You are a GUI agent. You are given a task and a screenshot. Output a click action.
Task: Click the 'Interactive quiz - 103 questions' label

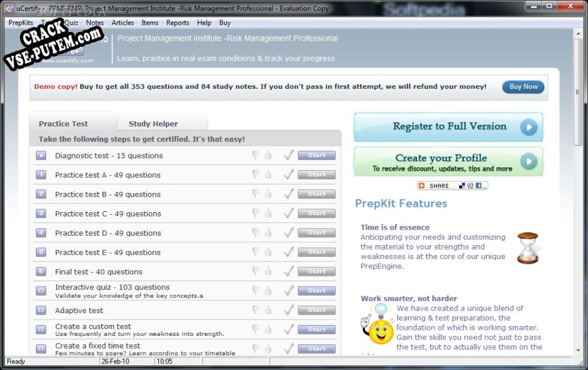[x=112, y=287]
